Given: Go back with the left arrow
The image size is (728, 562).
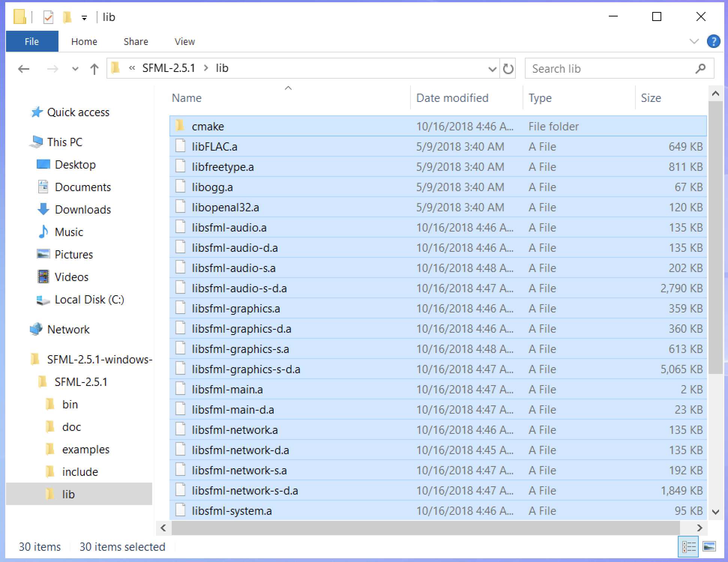Looking at the screenshot, I should coord(24,69).
